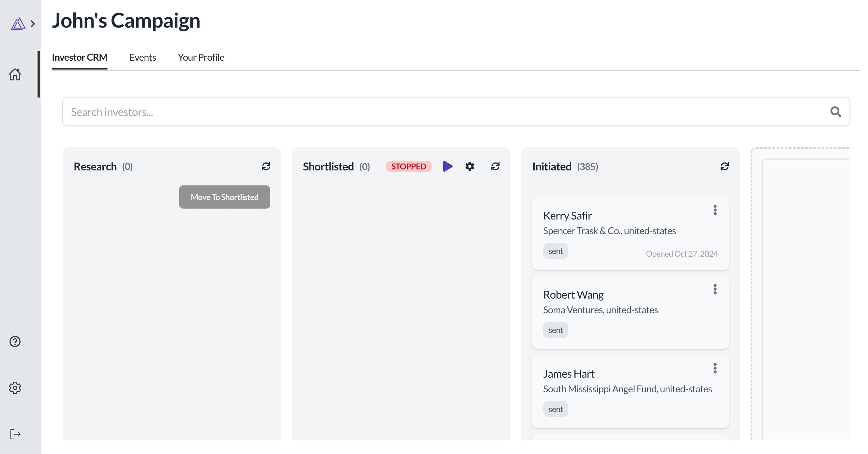Click the magnifying glass search icon
The image size is (868, 454).
point(836,112)
